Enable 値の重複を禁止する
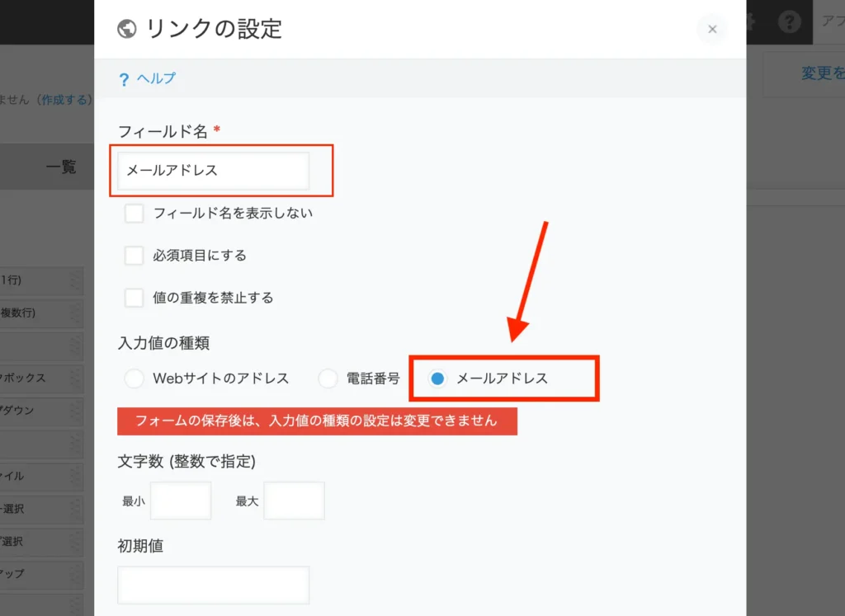This screenshot has width=845, height=616. click(134, 298)
